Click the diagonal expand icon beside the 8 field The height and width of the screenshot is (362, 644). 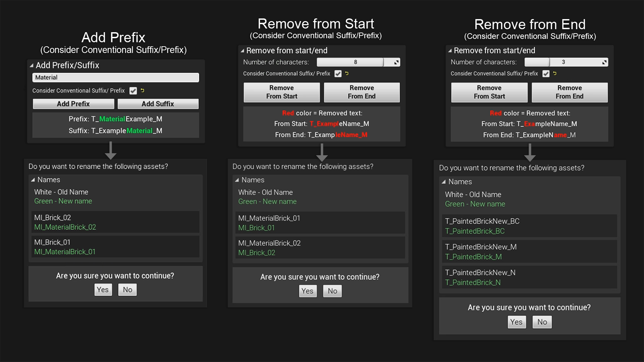click(396, 62)
